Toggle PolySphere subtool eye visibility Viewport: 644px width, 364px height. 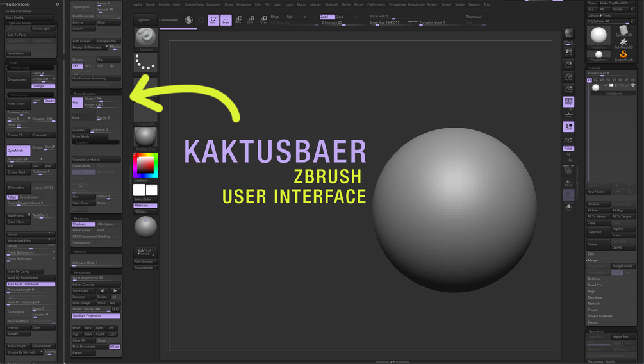pos(633,85)
